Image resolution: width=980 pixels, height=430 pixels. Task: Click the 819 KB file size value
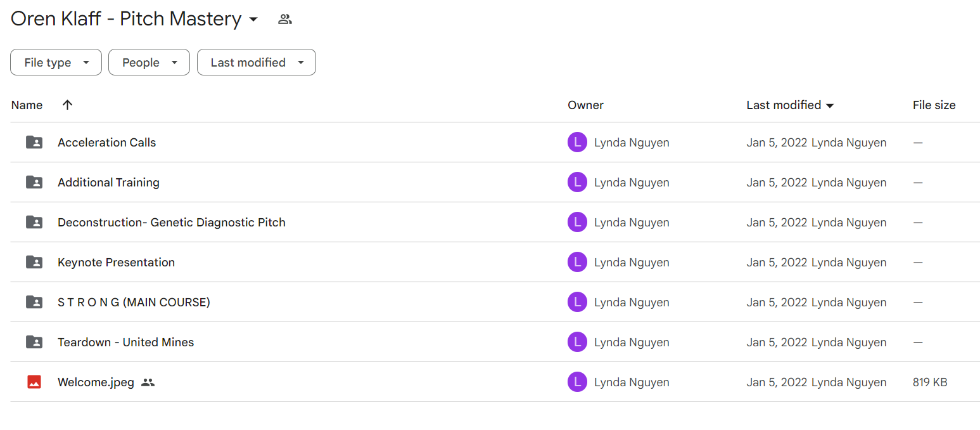(x=930, y=382)
